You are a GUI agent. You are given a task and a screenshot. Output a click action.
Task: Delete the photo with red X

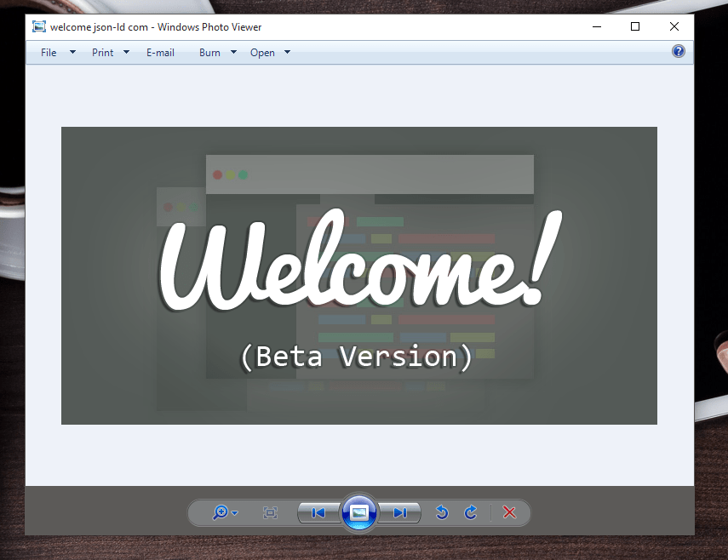[x=509, y=512]
